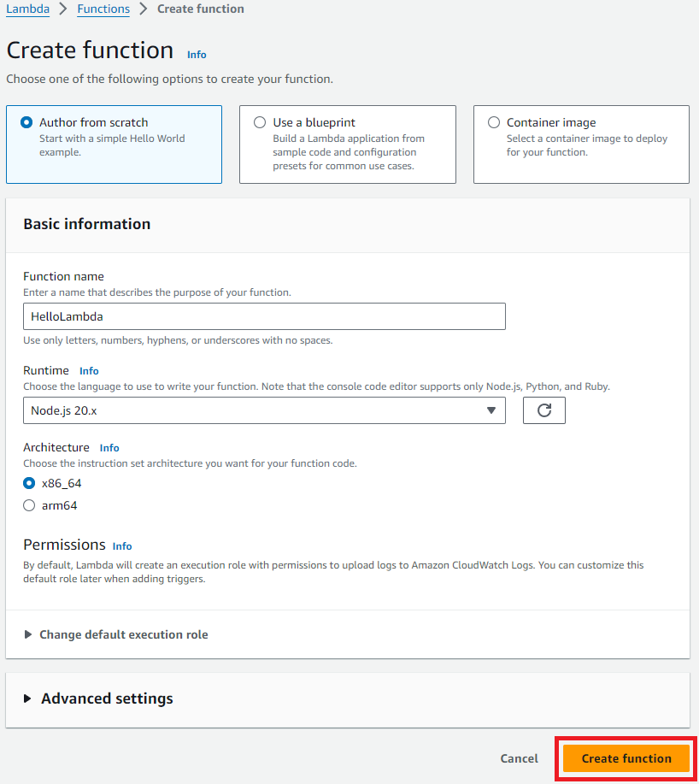Click the Runtime dropdown arrow icon
Viewport: 699px width, 784px height.
491,410
